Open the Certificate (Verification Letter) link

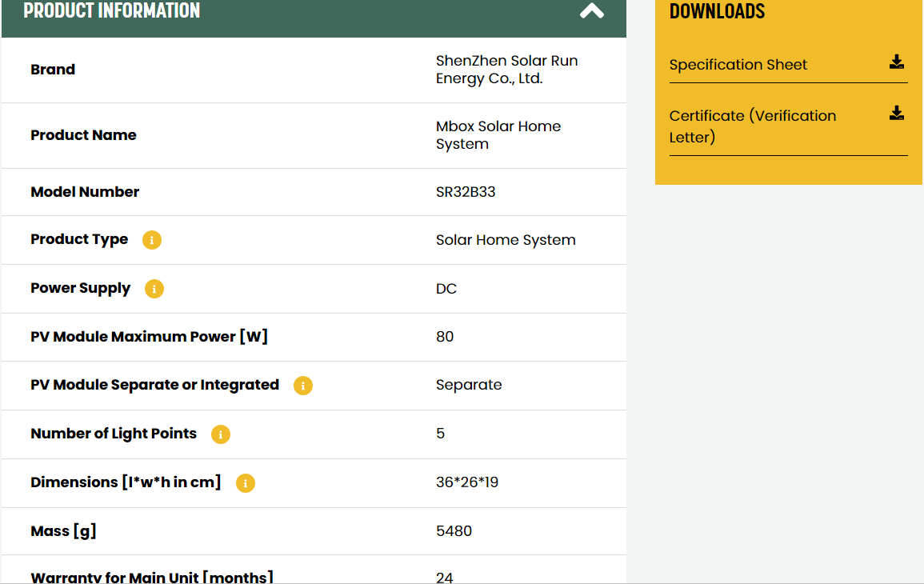[x=753, y=126]
